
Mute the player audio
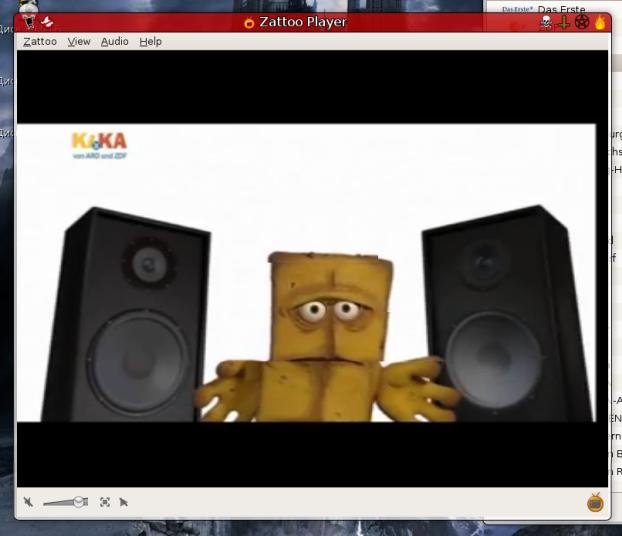(x=28, y=502)
